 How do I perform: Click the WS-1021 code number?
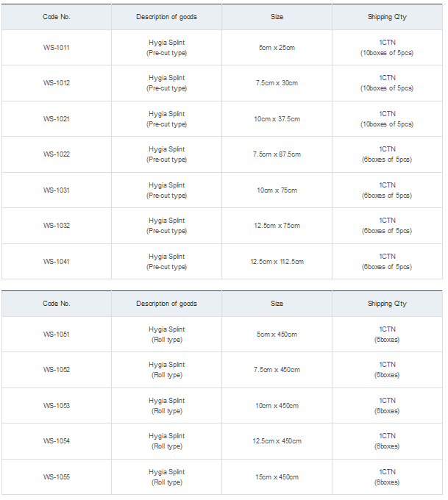coord(56,119)
